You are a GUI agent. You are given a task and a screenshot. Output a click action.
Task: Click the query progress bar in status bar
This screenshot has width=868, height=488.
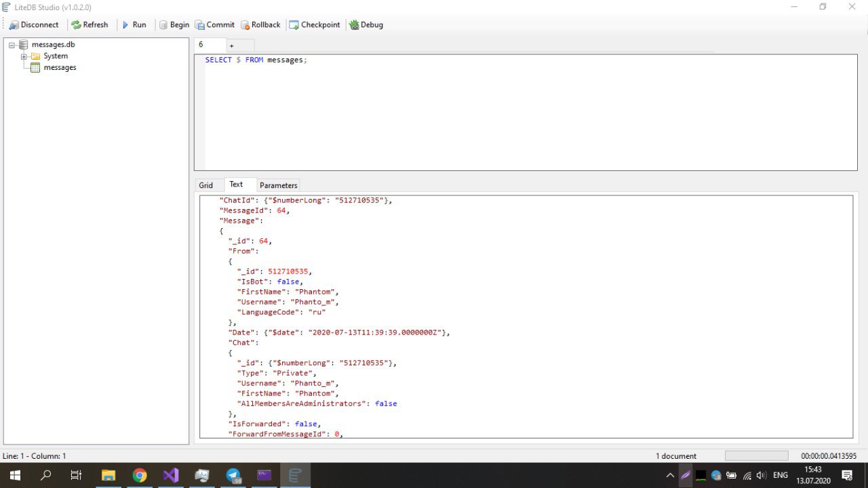pyautogui.click(x=757, y=456)
